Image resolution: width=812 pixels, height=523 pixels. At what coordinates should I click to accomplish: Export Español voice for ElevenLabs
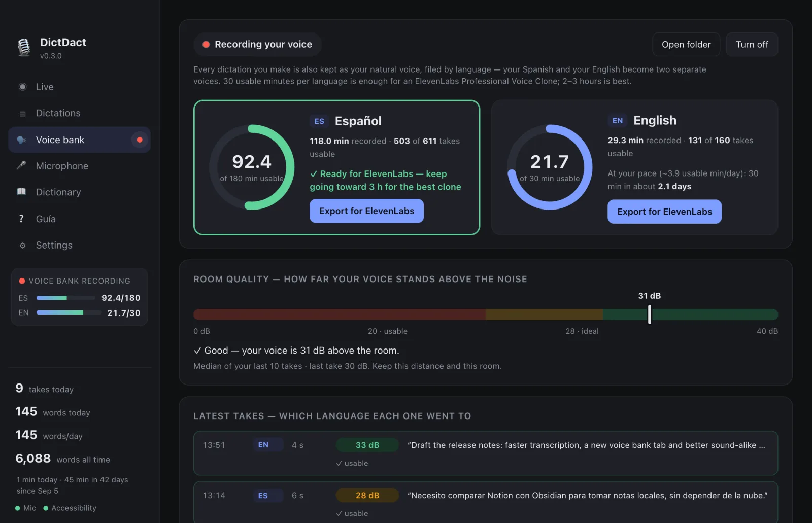click(x=366, y=211)
